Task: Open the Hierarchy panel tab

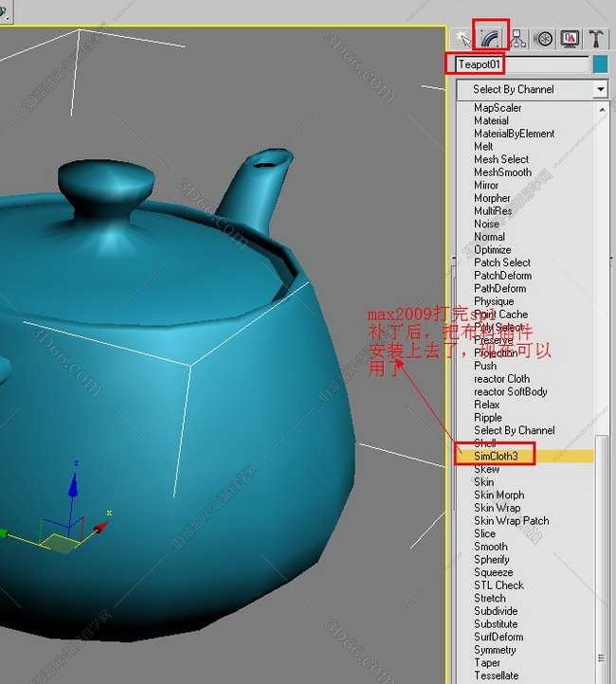Action: 517,38
